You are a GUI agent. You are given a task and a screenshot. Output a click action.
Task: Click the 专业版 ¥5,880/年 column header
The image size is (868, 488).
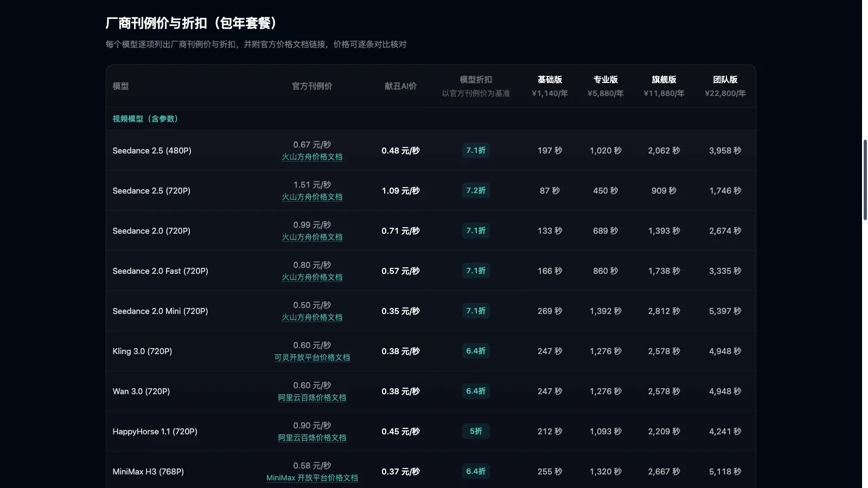(605, 86)
